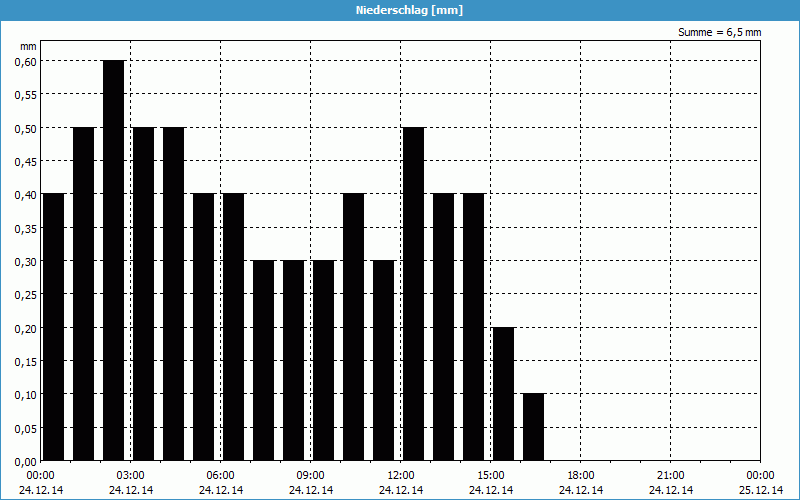Click the 03:00 x-axis time label
This screenshot has height=500, width=800.
click(131, 475)
